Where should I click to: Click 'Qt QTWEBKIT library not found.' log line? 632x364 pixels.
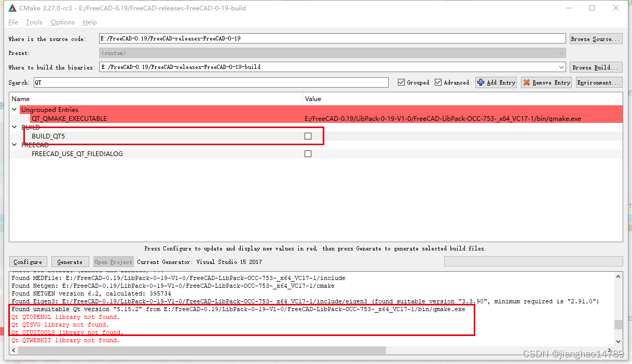(x=65, y=340)
